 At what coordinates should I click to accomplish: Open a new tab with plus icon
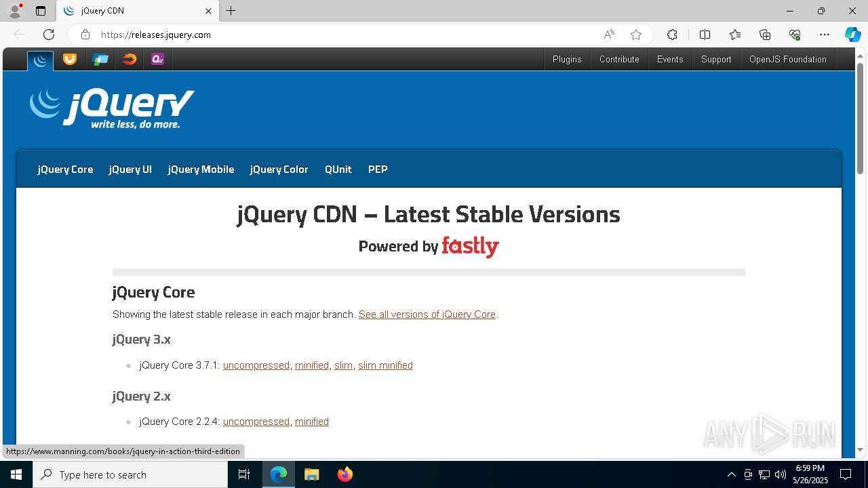coord(231,11)
